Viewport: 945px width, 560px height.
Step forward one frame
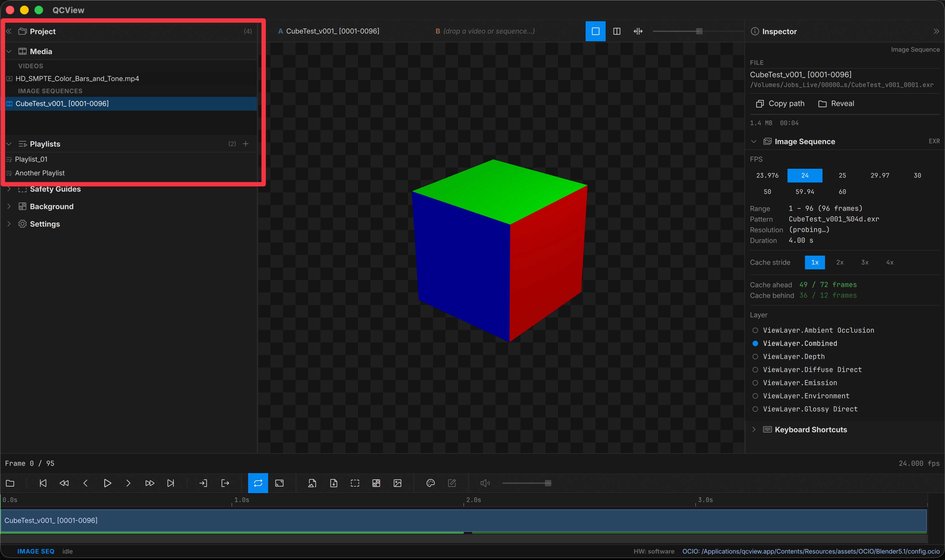[128, 483]
